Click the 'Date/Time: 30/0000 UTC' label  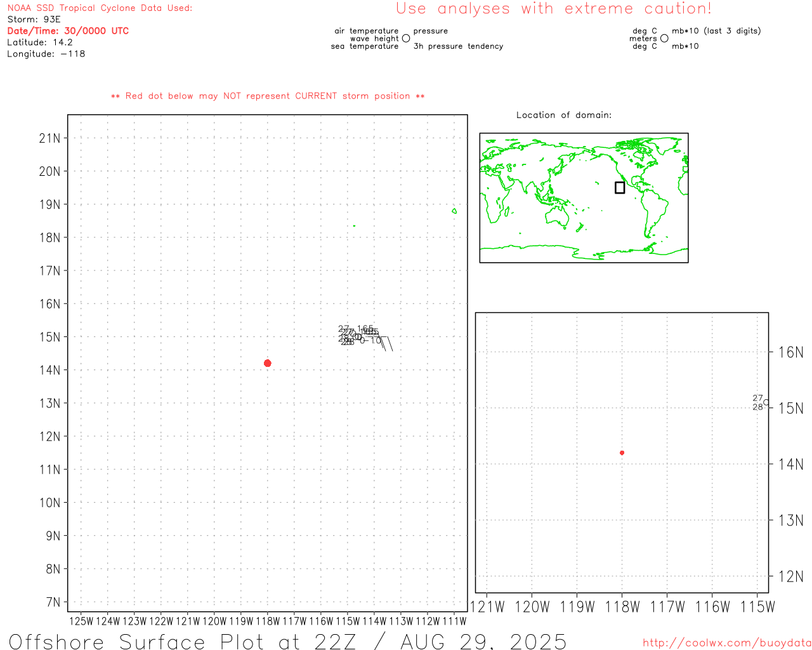tap(68, 30)
